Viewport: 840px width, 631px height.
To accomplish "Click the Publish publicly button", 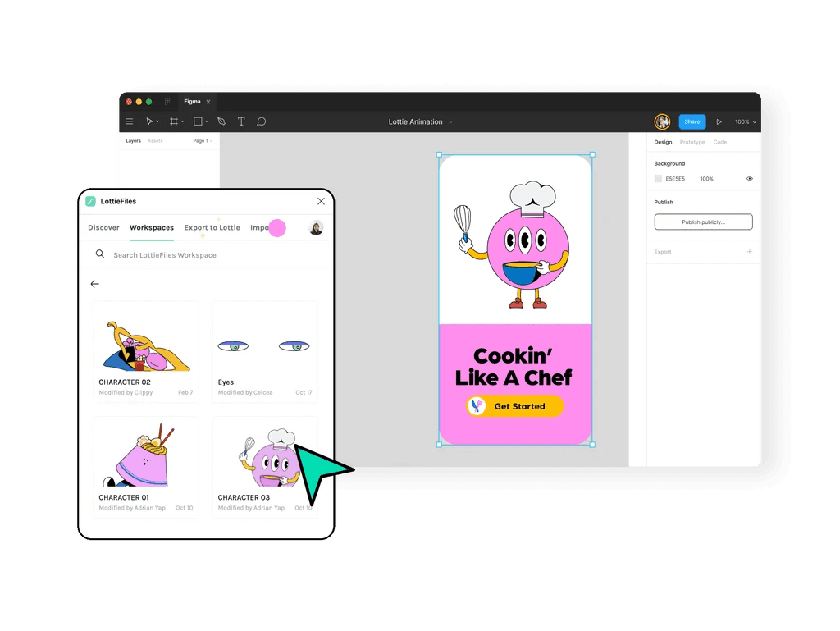I will tap(703, 222).
